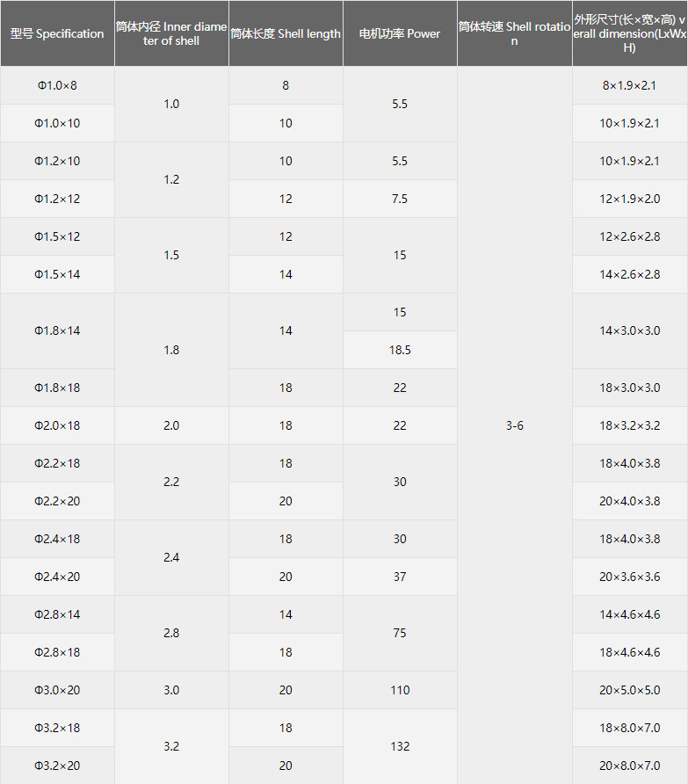
Task: Click the 132 power value cell
Action: 400,746
